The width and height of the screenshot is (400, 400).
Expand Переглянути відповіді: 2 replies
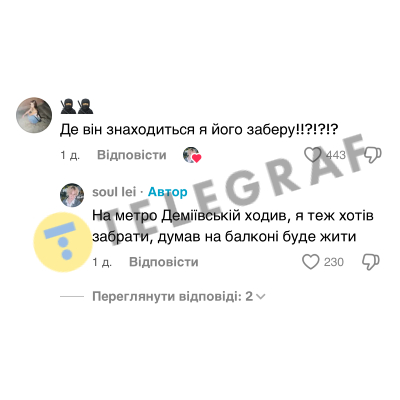[179, 296]
